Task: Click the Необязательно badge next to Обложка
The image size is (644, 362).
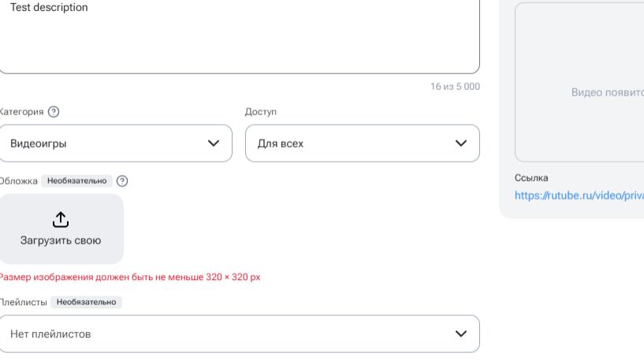Action: (x=76, y=181)
